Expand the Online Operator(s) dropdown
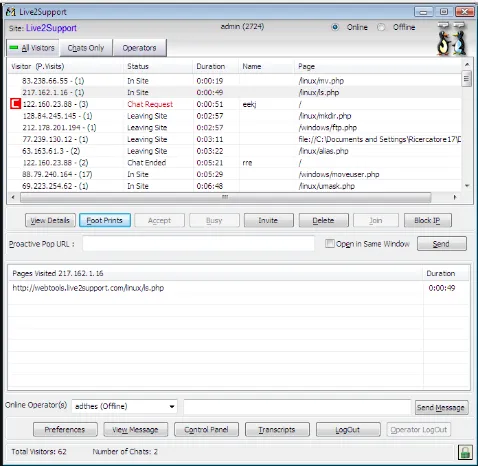 pyautogui.click(x=172, y=406)
